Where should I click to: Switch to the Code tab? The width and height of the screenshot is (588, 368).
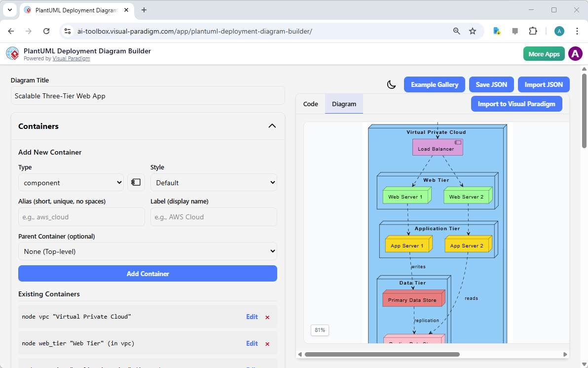click(x=310, y=104)
